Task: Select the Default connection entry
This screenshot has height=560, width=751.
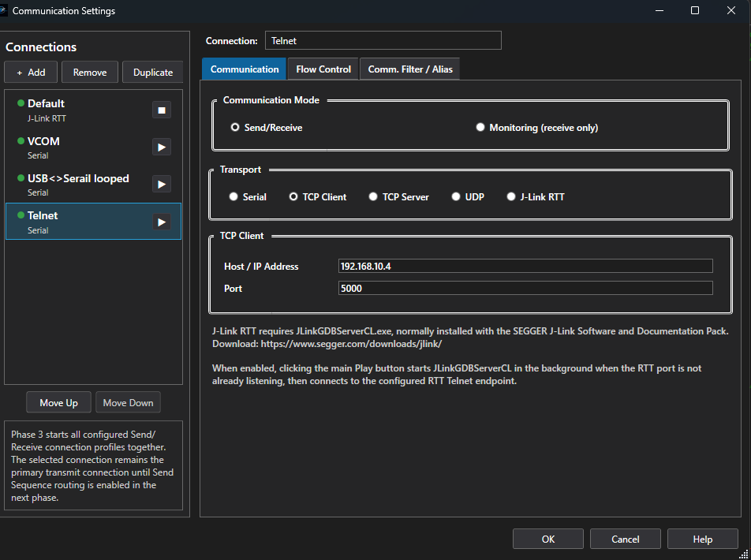Action: (x=93, y=110)
